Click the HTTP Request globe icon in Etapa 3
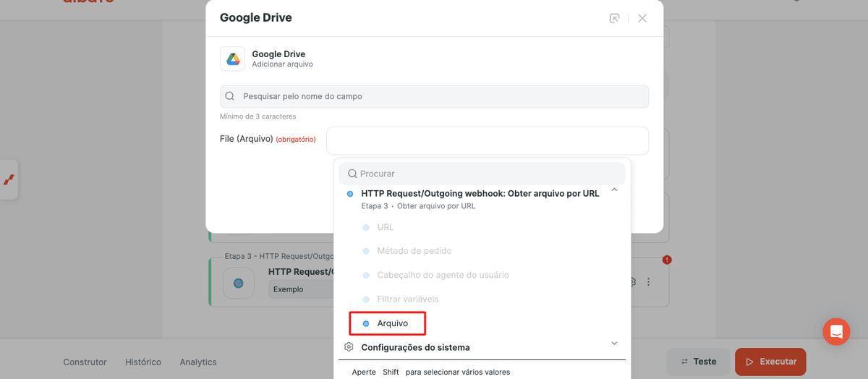This screenshot has width=868, height=379. (238, 283)
